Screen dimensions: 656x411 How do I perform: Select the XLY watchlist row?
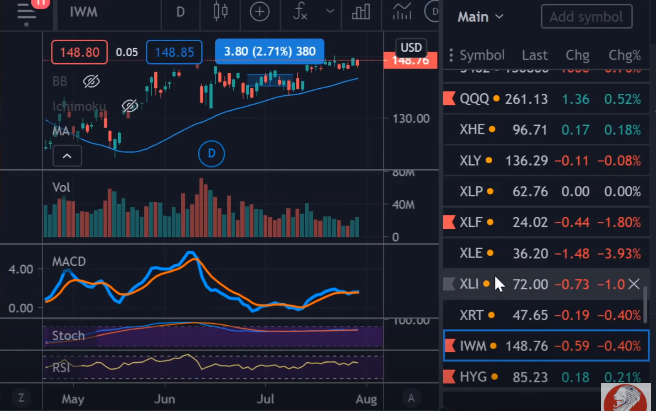pos(546,161)
